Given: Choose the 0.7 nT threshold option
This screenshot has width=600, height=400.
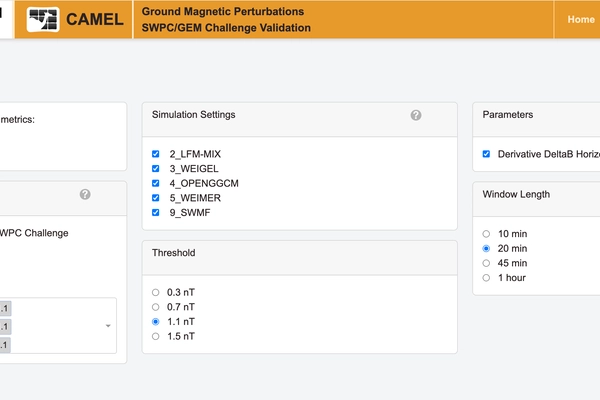Looking at the screenshot, I should pos(154,307).
